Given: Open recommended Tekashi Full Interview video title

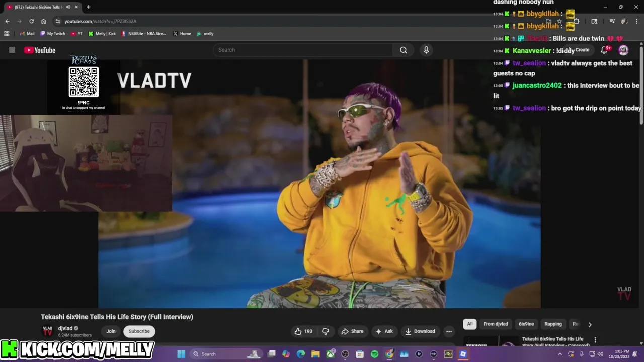Looking at the screenshot, I should [x=555, y=342].
